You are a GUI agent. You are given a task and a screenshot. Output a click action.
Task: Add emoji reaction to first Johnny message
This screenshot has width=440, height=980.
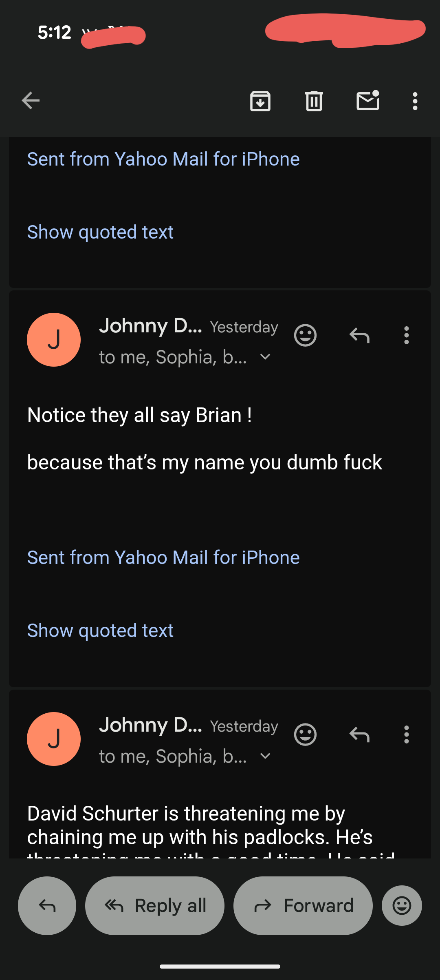305,336
